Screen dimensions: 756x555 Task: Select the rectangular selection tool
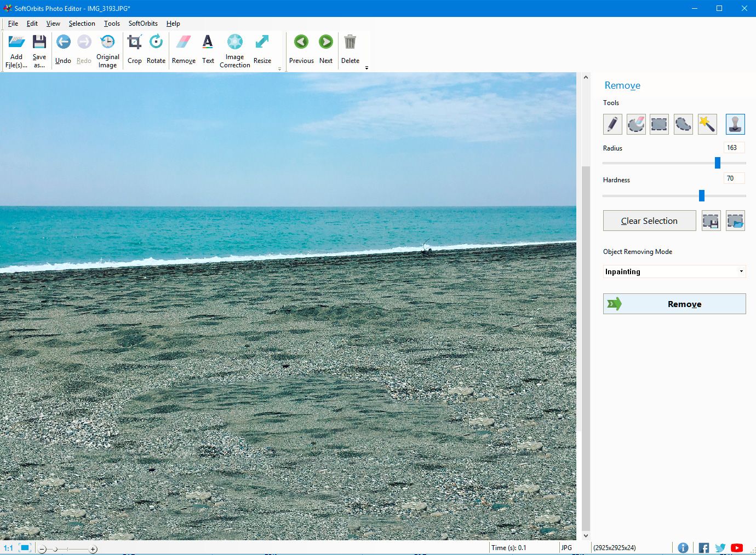coord(659,124)
